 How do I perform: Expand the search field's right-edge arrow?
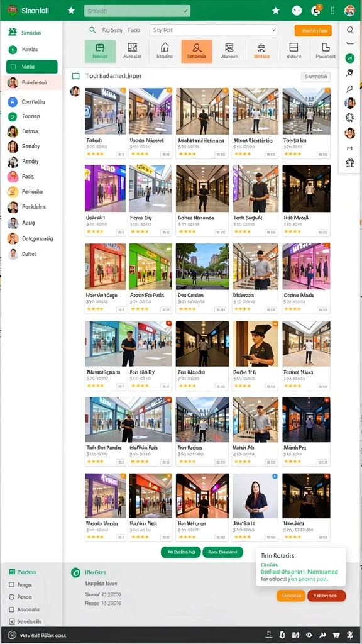(x=274, y=30)
